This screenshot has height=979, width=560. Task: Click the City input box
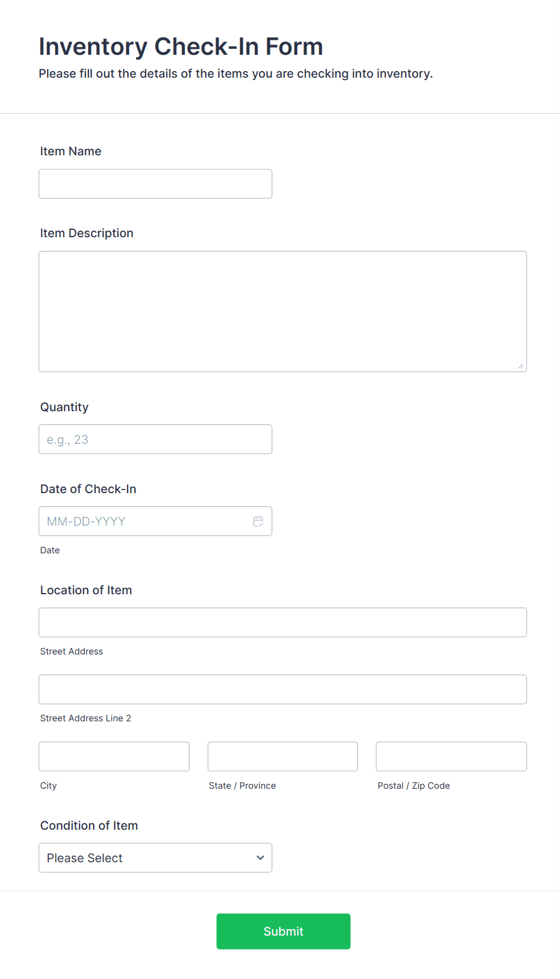pyautogui.click(x=113, y=756)
